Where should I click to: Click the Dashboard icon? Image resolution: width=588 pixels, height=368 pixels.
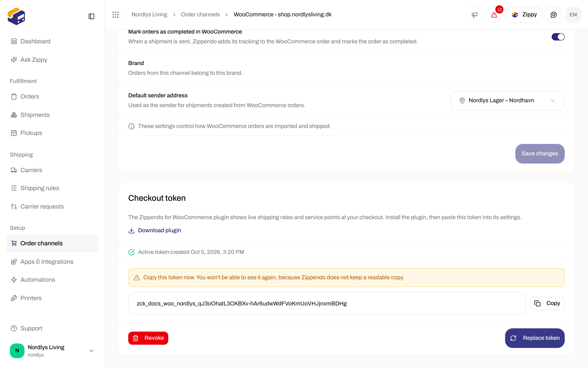14,41
